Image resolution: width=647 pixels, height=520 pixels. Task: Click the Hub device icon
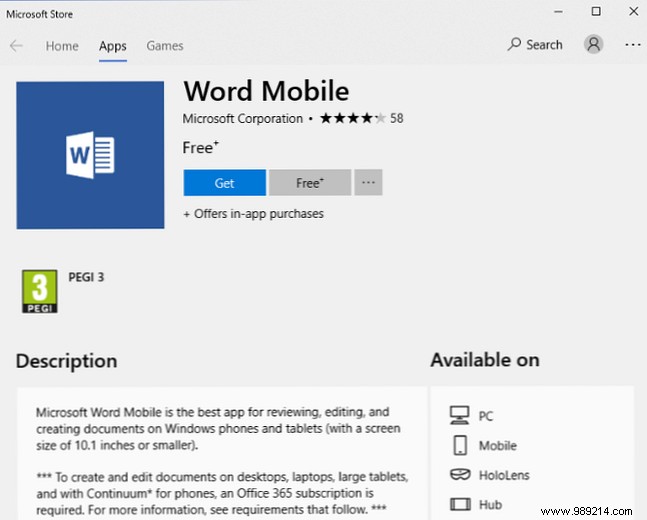(460, 504)
